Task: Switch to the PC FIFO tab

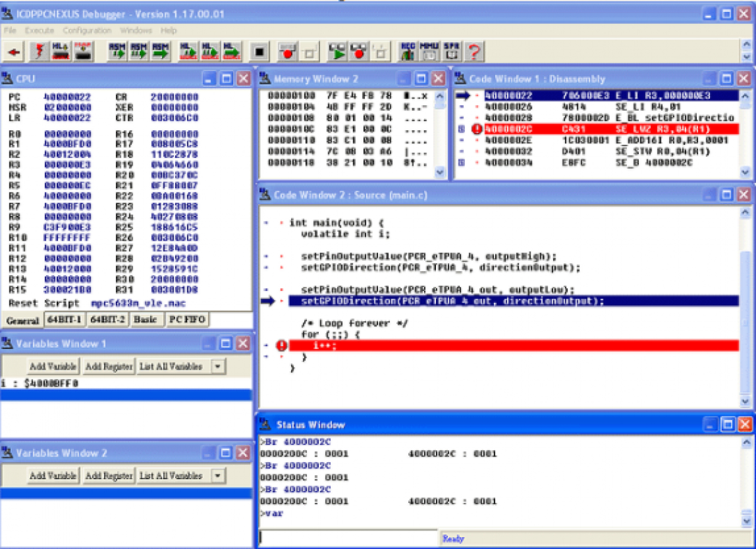Action: click(x=188, y=320)
